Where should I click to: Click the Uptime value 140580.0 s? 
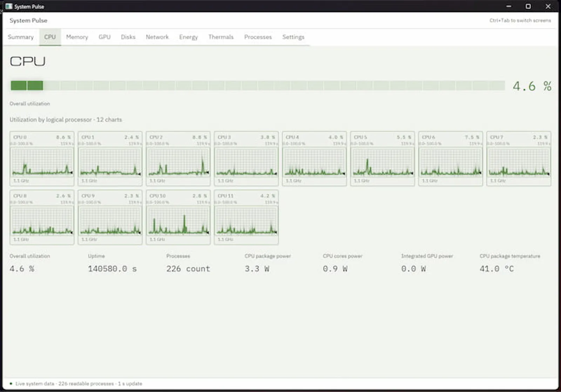click(x=112, y=269)
